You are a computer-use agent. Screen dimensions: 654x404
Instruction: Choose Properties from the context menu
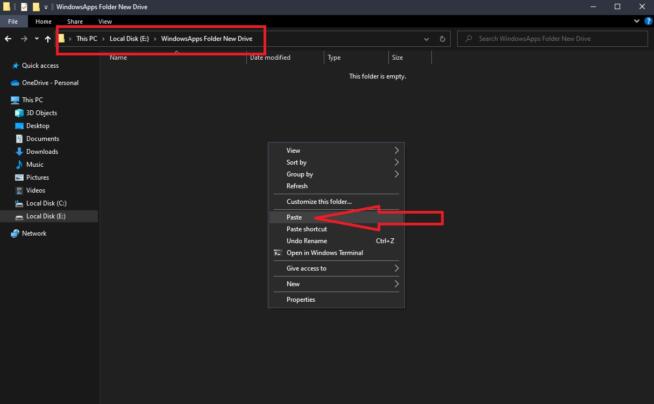[x=336, y=300]
